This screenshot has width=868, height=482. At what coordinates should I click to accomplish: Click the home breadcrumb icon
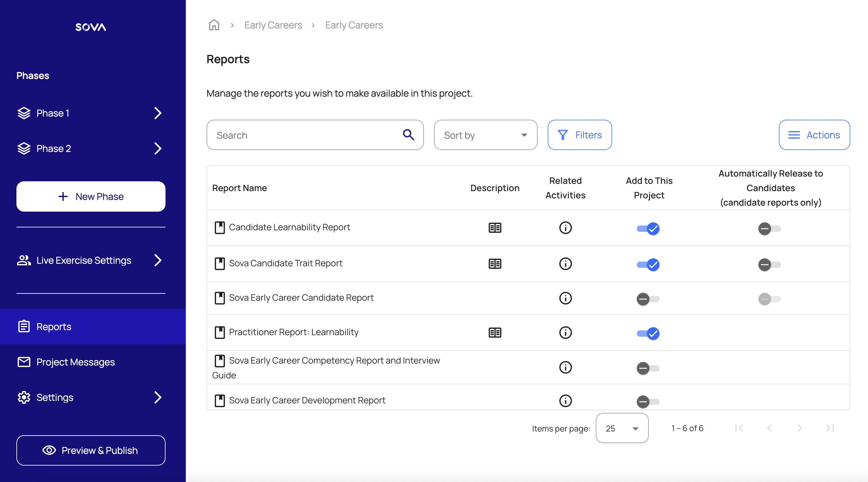pos(214,25)
